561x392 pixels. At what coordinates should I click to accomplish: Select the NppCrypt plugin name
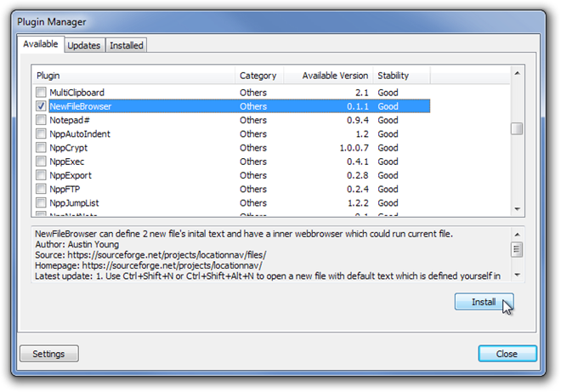click(x=68, y=148)
